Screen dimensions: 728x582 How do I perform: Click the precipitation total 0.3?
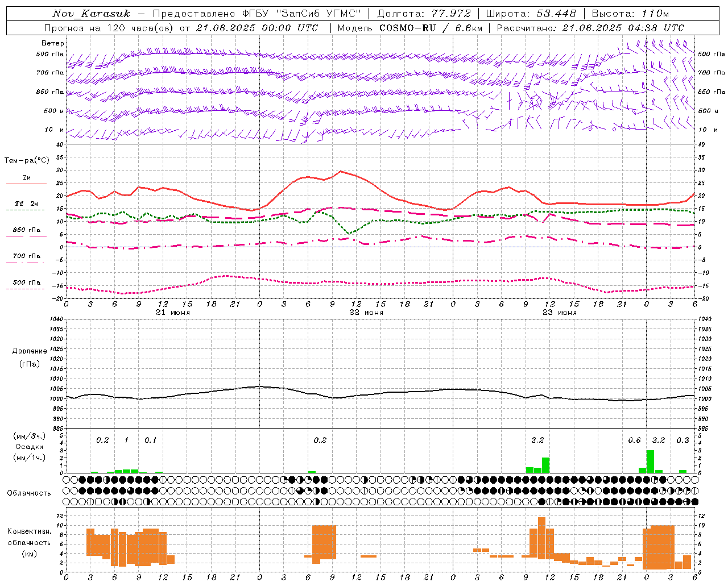coord(682,440)
